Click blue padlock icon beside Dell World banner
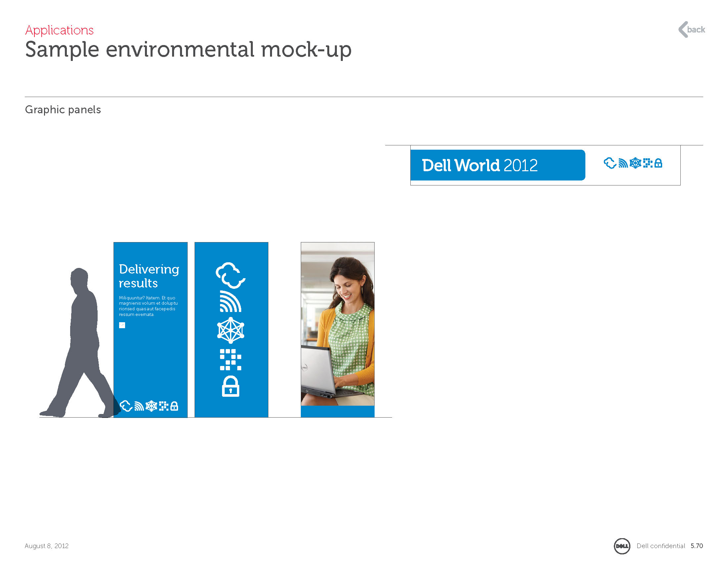Viewport: 728px width, 563px height. click(658, 163)
